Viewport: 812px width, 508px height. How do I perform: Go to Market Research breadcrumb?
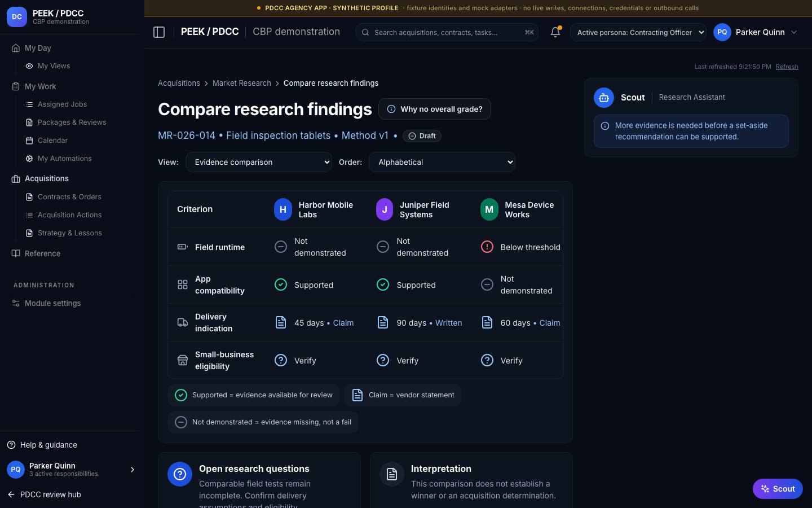pyautogui.click(x=242, y=83)
